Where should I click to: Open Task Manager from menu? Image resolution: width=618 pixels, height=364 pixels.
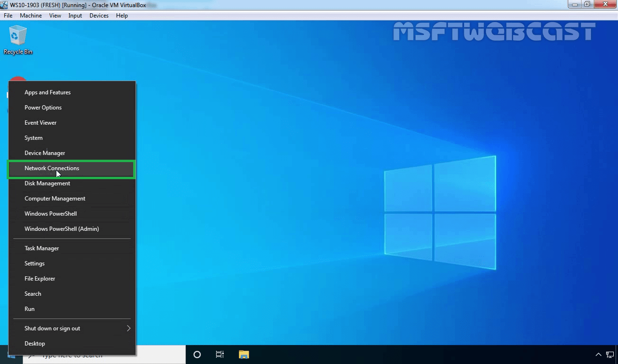pos(72,248)
